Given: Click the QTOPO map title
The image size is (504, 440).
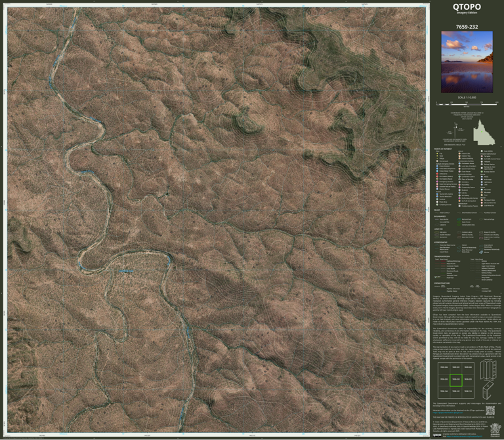Looking at the screenshot, I should point(467,7).
